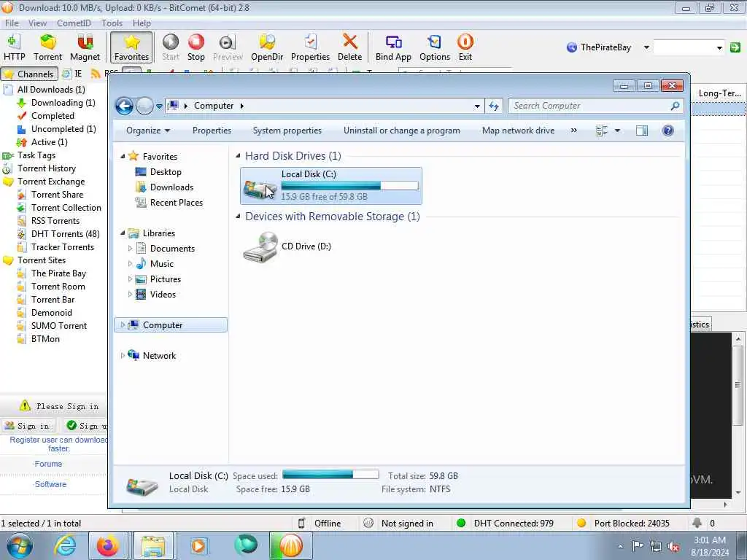Click the Torrent toolbar icon
The image size is (747, 560).
point(47,47)
